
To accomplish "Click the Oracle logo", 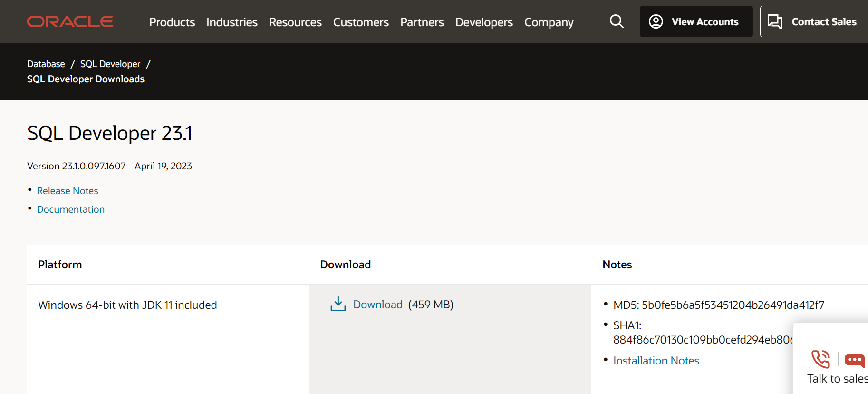I will (70, 21).
